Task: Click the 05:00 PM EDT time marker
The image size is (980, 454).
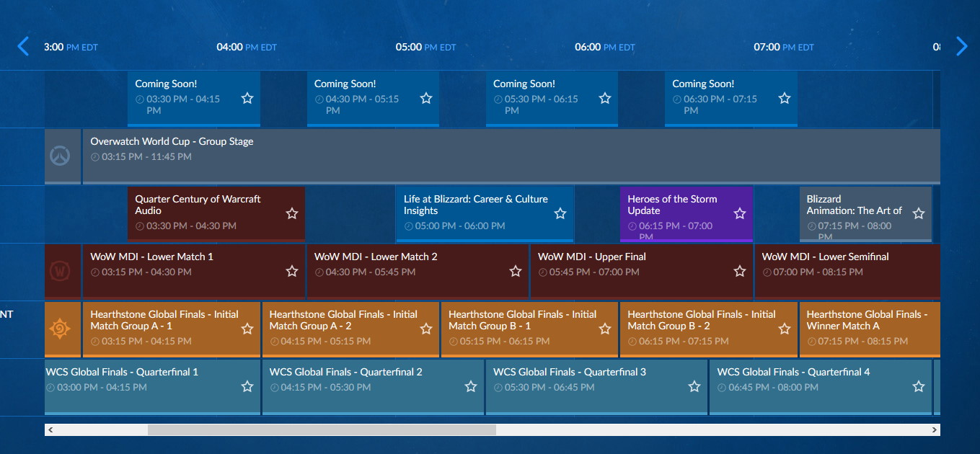Action: 425,48
